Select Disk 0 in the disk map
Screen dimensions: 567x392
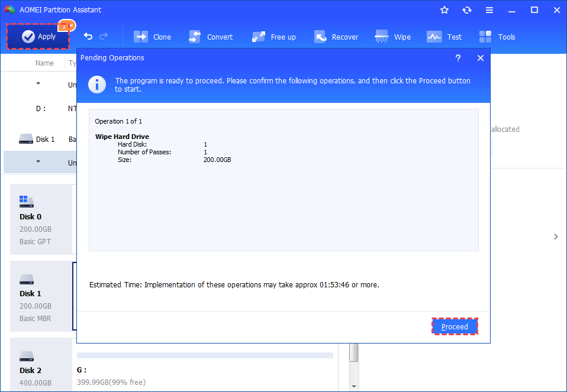coord(41,219)
